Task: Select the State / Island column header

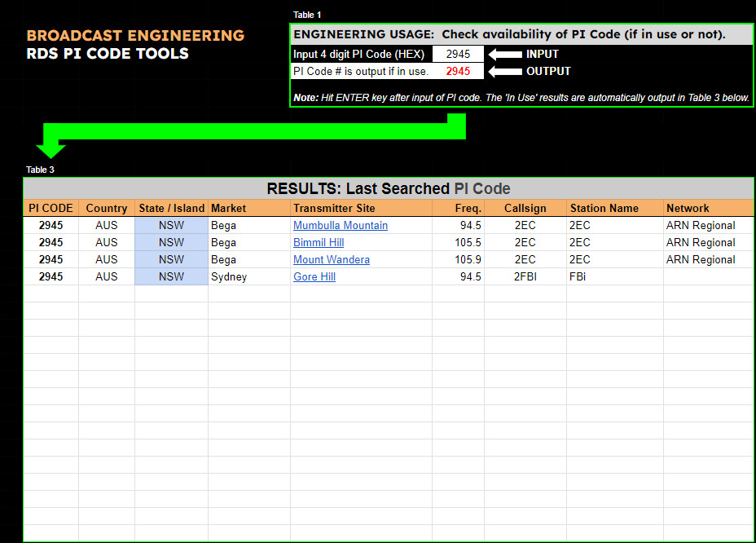Action: point(171,208)
